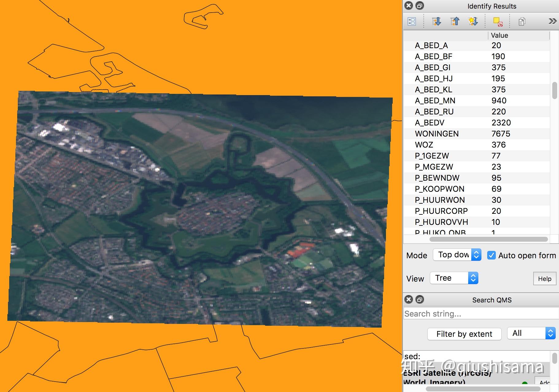Click the Search QMS results vertical scrollbar

click(554, 358)
